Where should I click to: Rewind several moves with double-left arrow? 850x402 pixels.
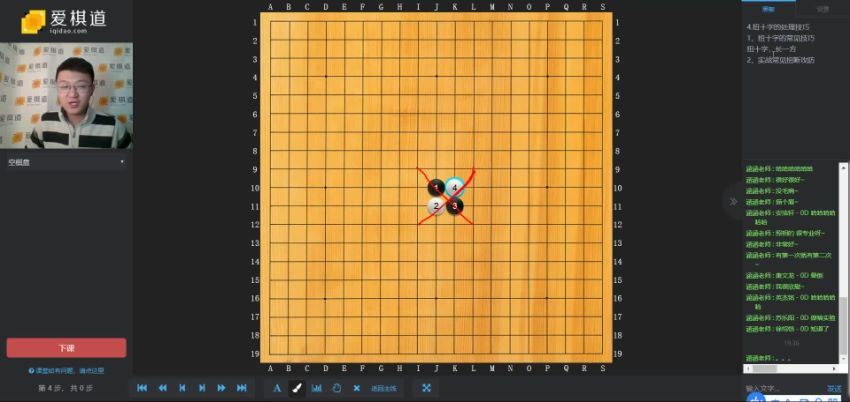tap(162, 388)
